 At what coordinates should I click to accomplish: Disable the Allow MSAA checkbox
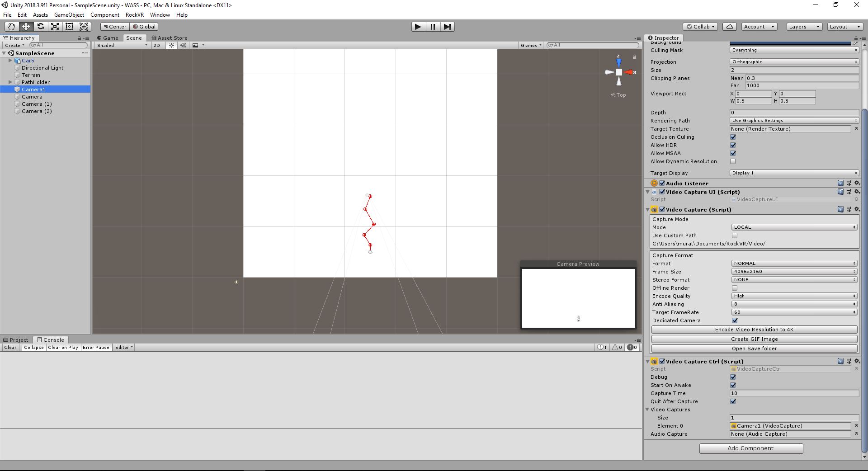click(x=733, y=153)
